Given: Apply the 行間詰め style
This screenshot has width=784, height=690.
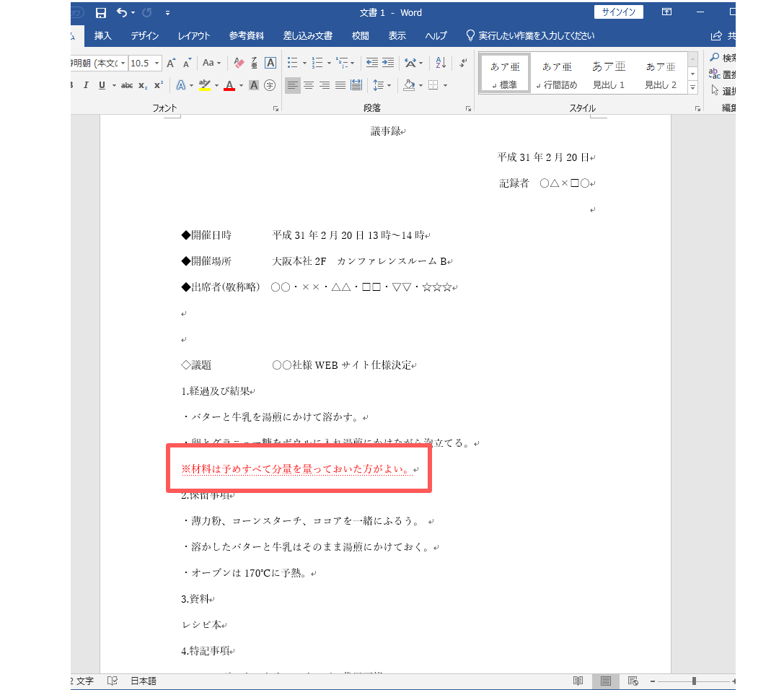Looking at the screenshot, I should [x=557, y=74].
